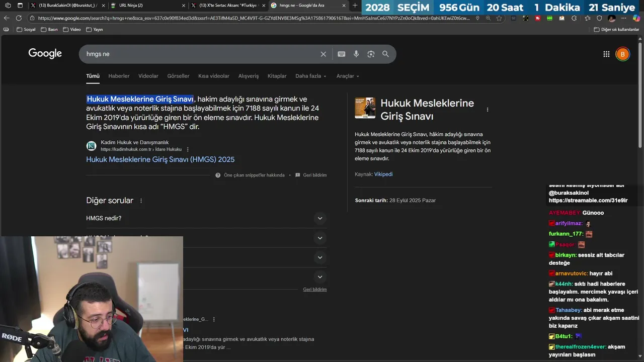The height and width of the screenshot is (362, 644).
Task: Switch to the 'Görseller' tab
Action: click(178, 76)
